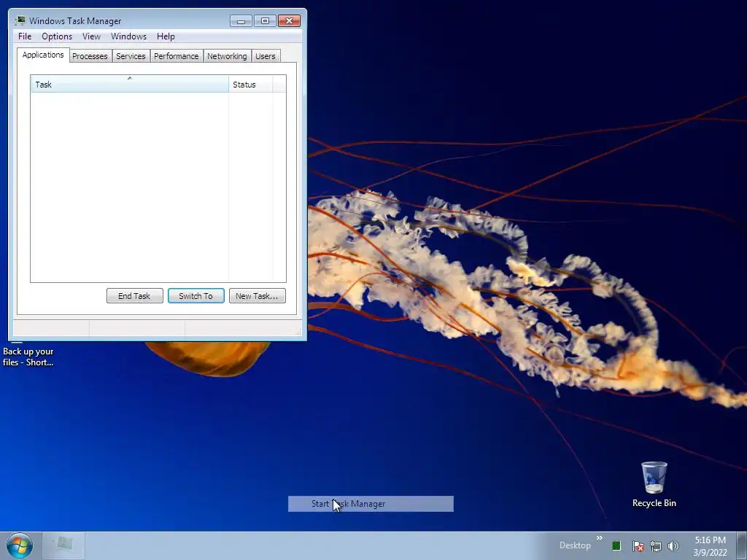Switch to the Users tab
Image resolution: width=747 pixels, height=560 pixels.
pos(266,56)
